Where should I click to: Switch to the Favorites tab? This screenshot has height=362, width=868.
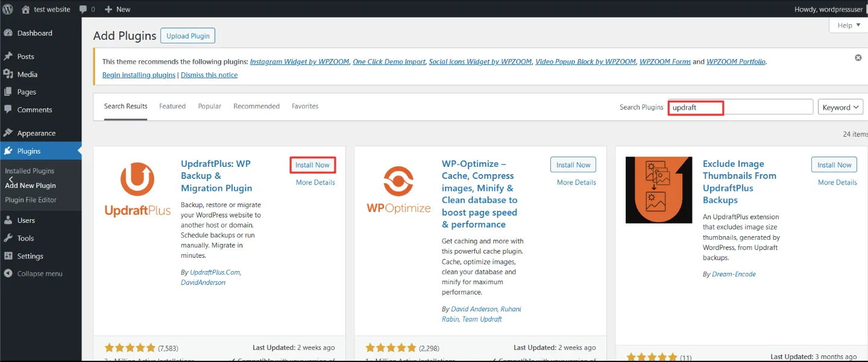(305, 106)
